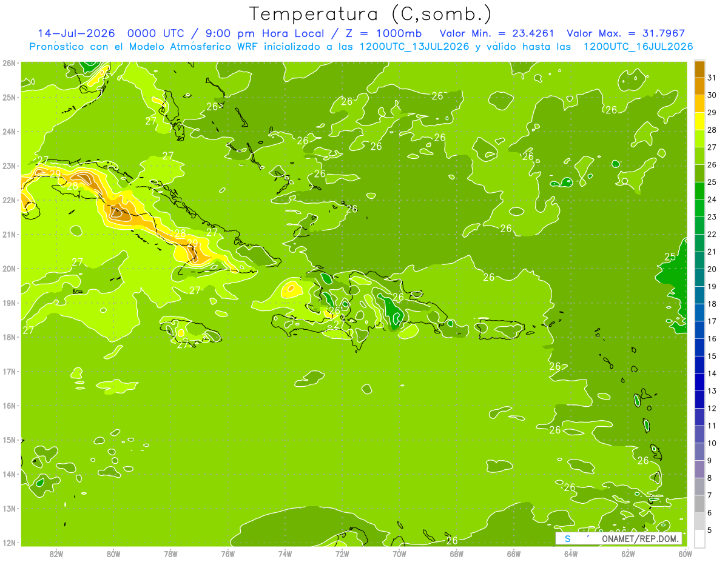Click the "16" color scale label

coord(712,339)
